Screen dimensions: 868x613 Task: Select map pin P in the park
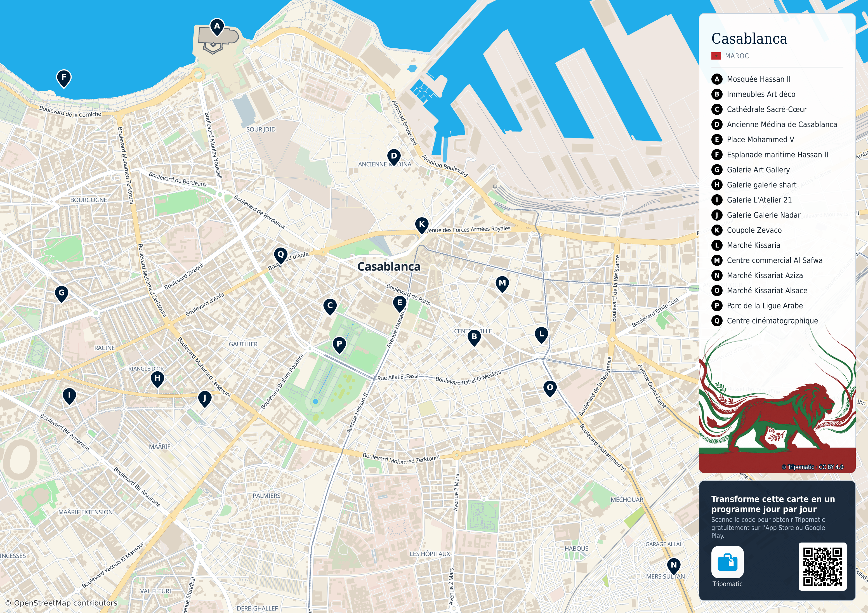pos(339,345)
